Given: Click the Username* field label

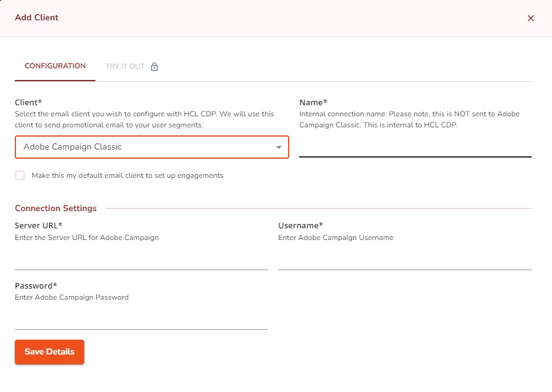Looking at the screenshot, I should 300,225.
